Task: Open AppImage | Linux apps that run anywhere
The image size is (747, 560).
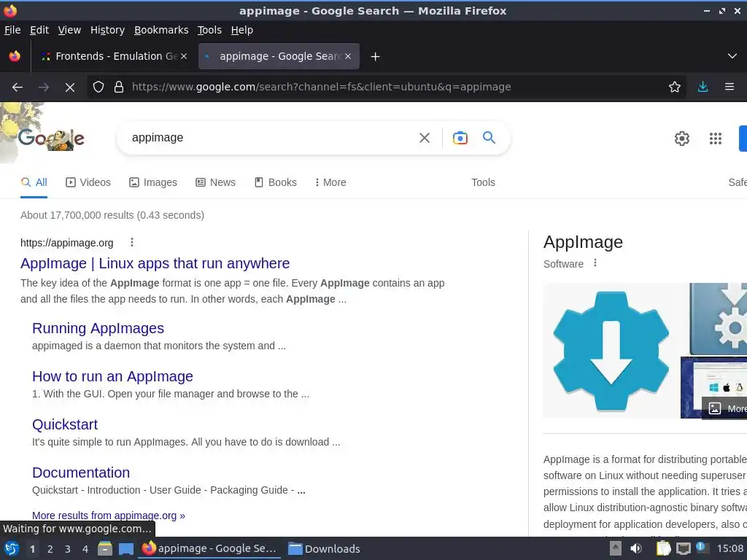Action: click(155, 263)
